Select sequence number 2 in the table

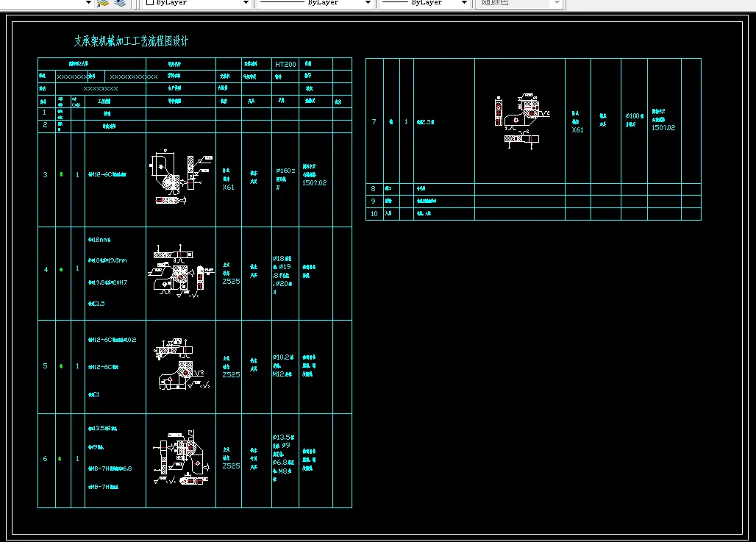coord(45,125)
